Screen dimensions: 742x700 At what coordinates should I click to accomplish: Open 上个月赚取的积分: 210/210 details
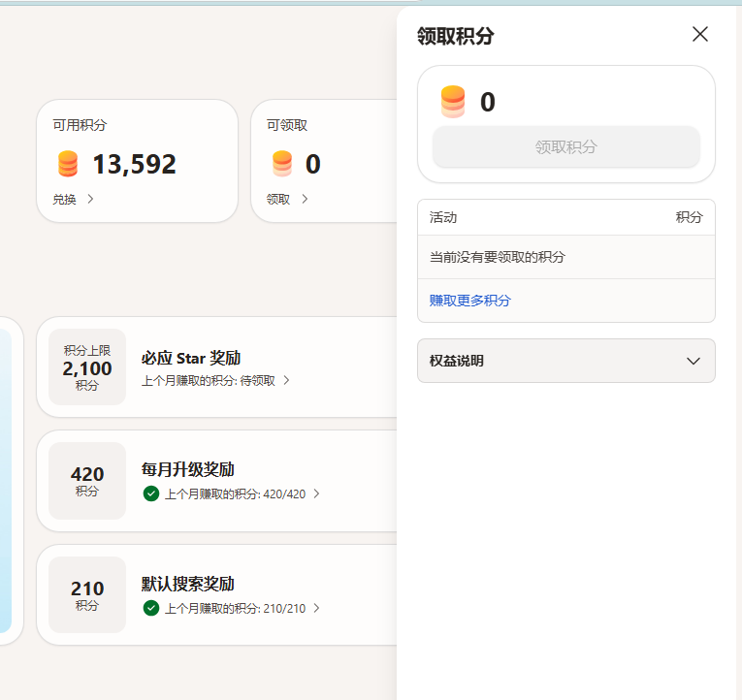tap(235, 609)
